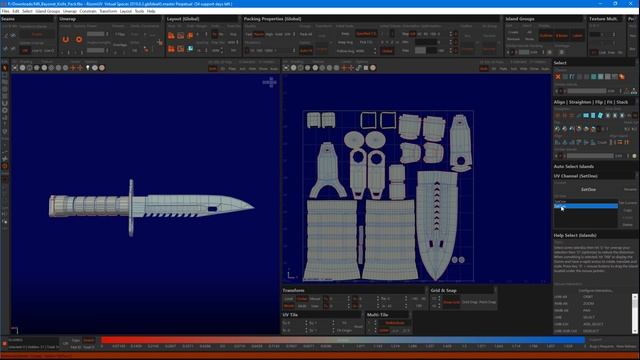
Task: Open the Tools menu
Action: (139, 11)
